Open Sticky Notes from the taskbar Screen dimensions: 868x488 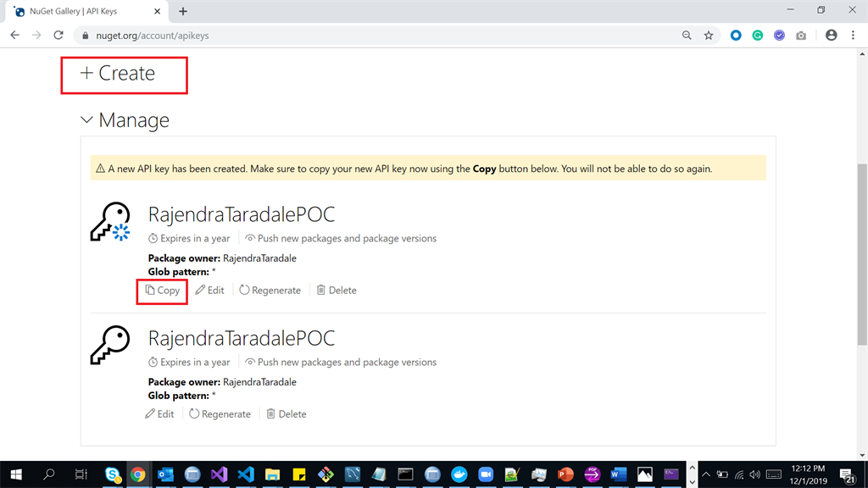(x=299, y=474)
